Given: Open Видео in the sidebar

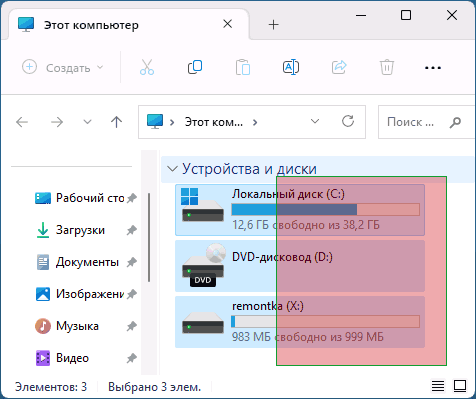Looking at the screenshot, I should pos(72,358).
